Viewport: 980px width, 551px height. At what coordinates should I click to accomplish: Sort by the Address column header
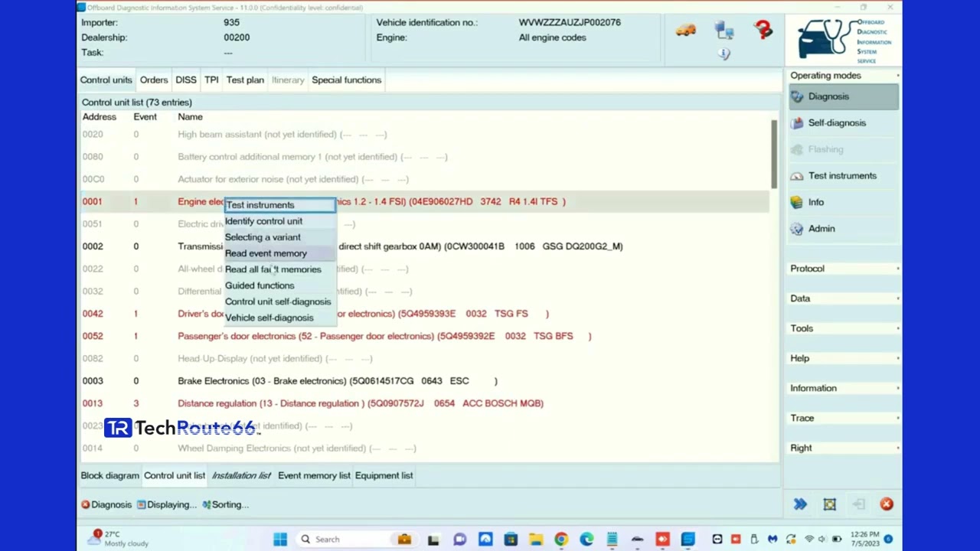[x=100, y=117]
